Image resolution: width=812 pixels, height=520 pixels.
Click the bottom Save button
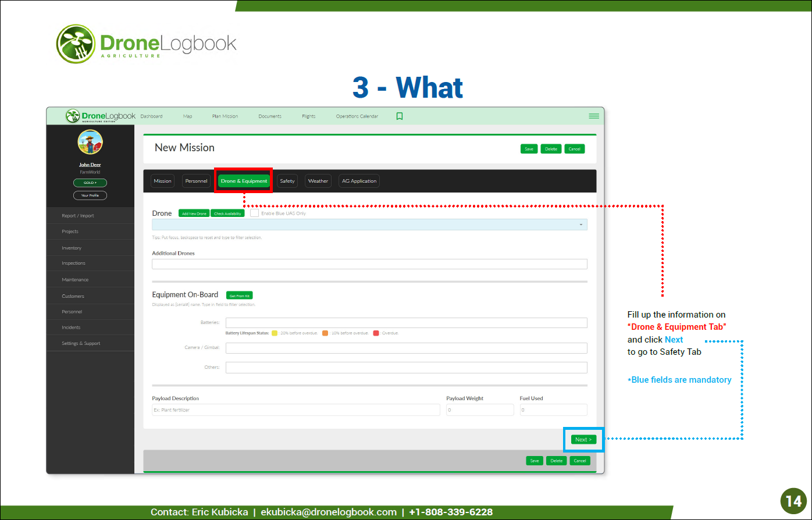point(535,461)
